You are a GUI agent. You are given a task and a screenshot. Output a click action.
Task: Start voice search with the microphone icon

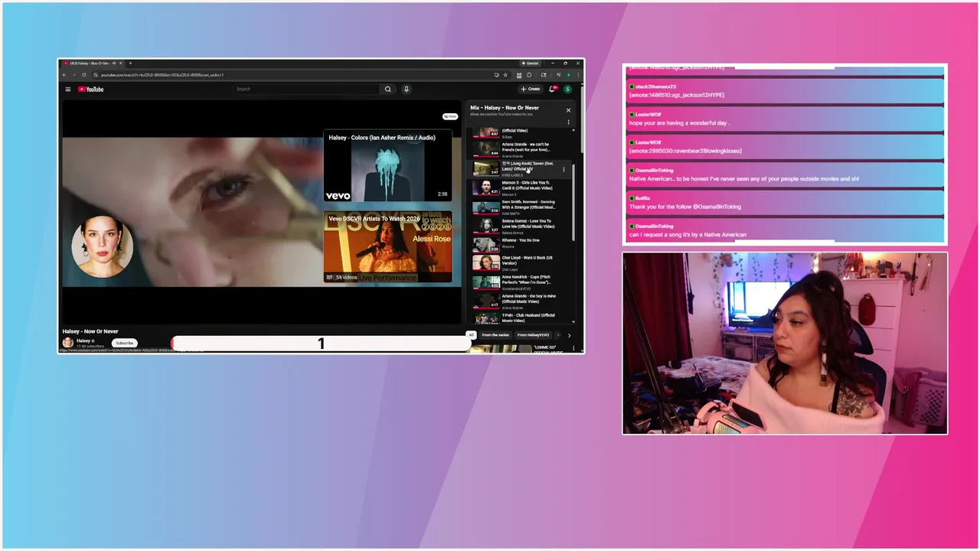(407, 89)
